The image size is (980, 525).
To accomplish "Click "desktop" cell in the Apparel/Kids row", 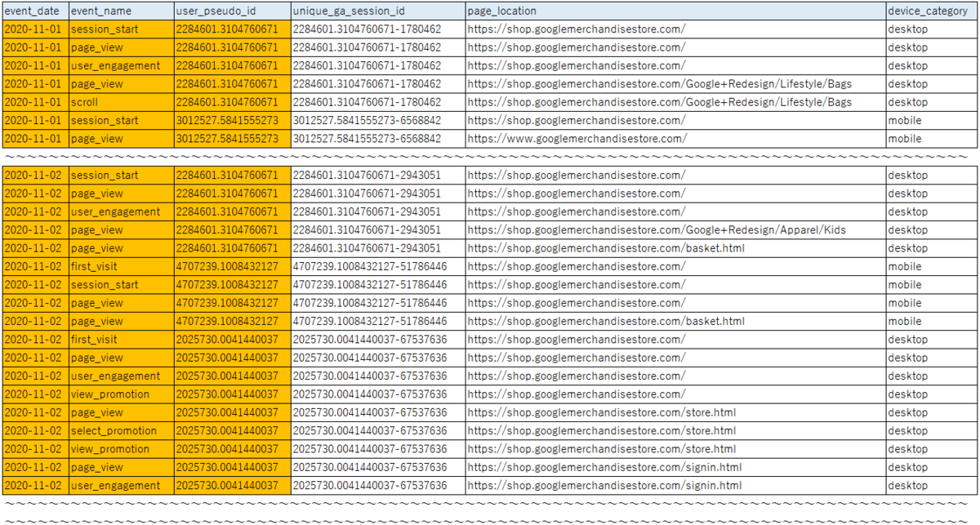I will pos(932,230).
